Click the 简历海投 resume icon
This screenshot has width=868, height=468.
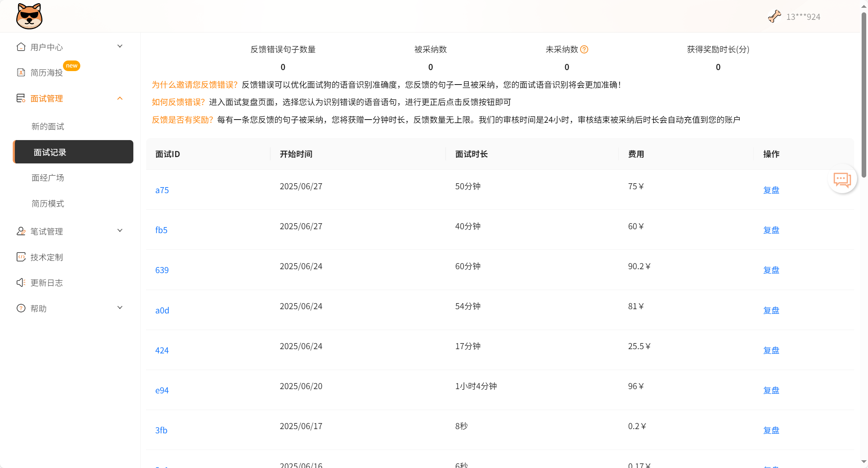[21, 73]
